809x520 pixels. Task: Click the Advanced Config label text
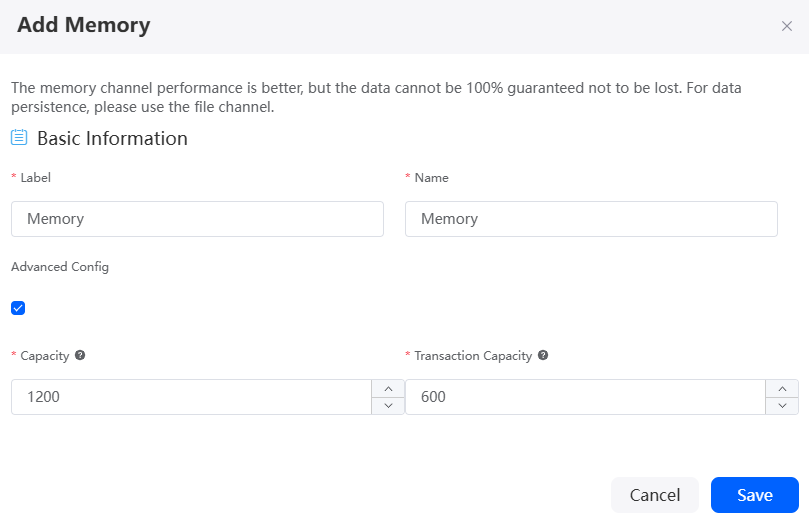point(60,267)
